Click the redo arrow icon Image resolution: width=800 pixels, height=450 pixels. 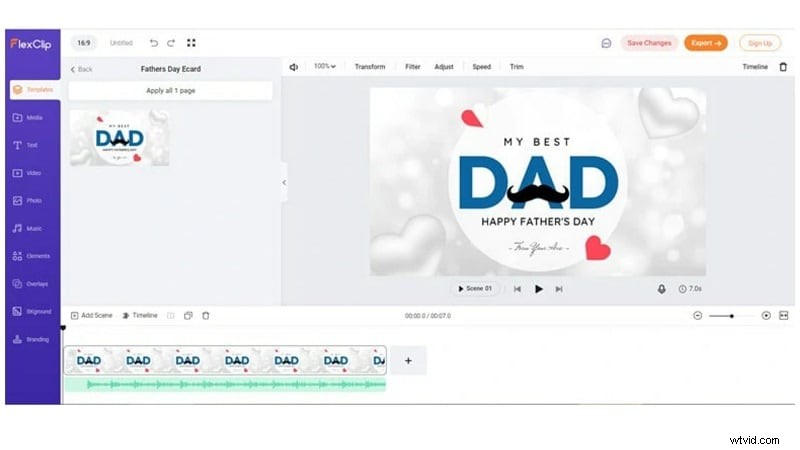point(171,43)
